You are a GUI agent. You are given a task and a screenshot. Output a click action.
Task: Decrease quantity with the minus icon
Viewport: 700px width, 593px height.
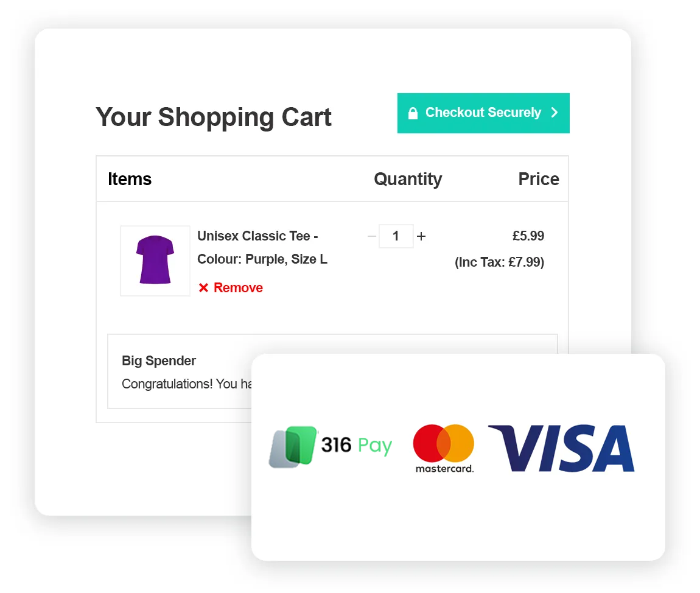(x=372, y=236)
